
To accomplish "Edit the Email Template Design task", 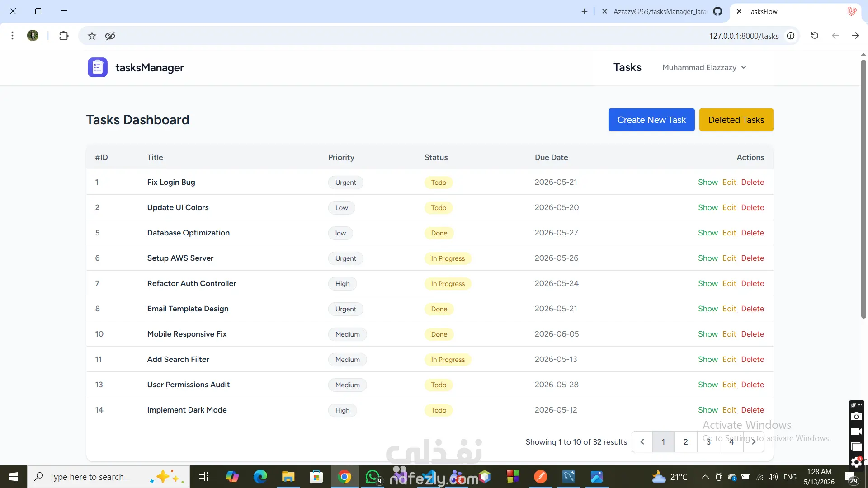I will coord(729,309).
